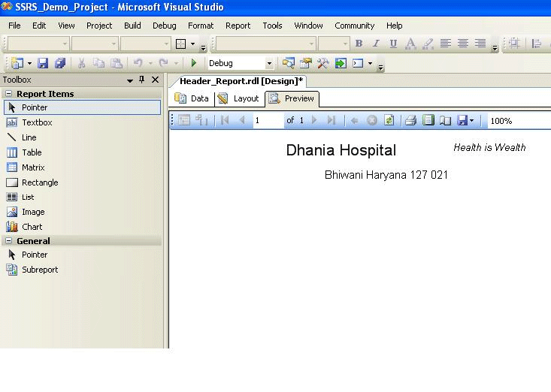The width and height of the screenshot is (551, 392).
Task: Go to the first report page
Action: pos(225,120)
